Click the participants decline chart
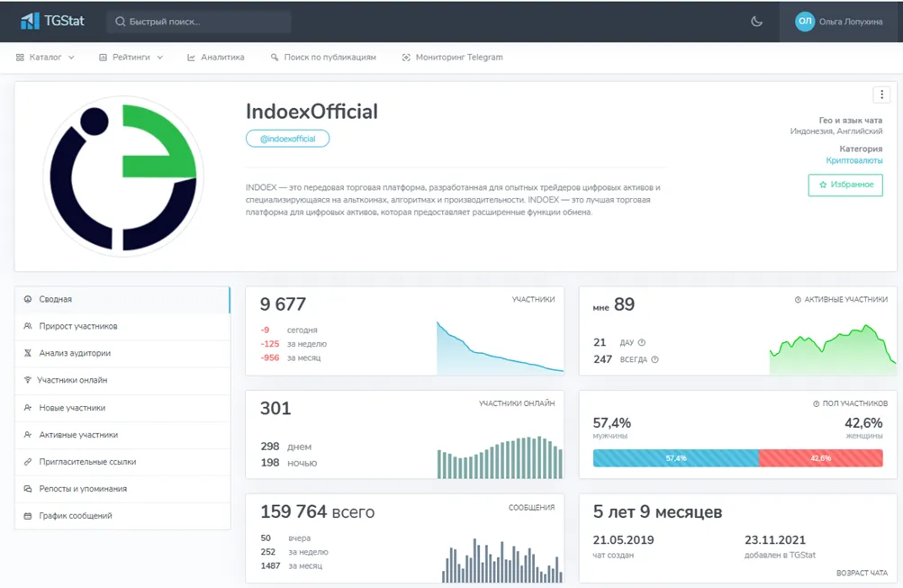Viewport: 903px width, 588px height. coord(500,348)
